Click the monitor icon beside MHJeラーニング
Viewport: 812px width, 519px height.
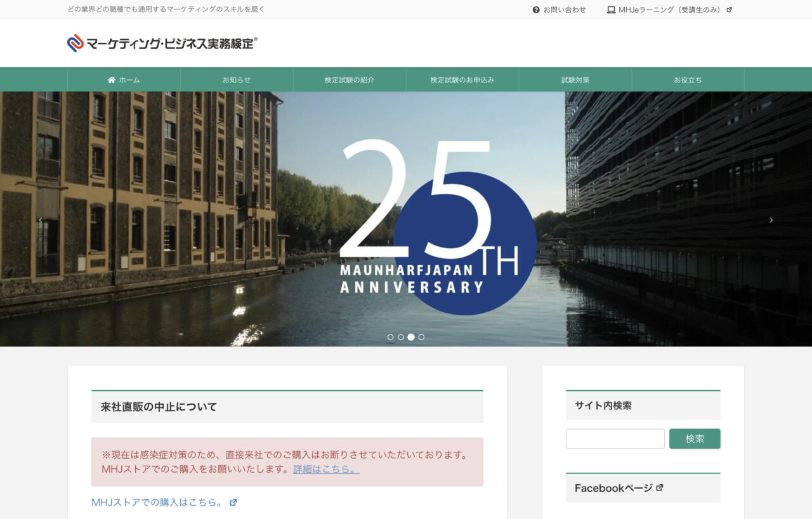coord(610,10)
